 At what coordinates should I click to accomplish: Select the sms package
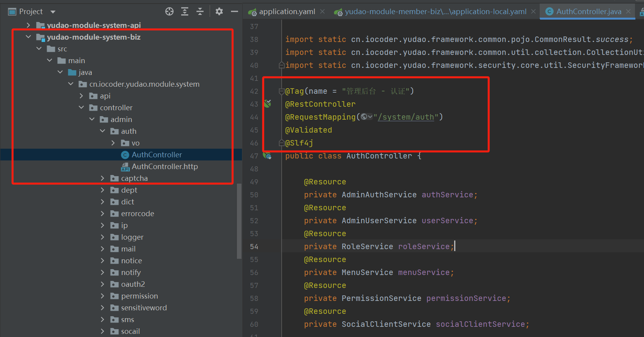tap(127, 319)
